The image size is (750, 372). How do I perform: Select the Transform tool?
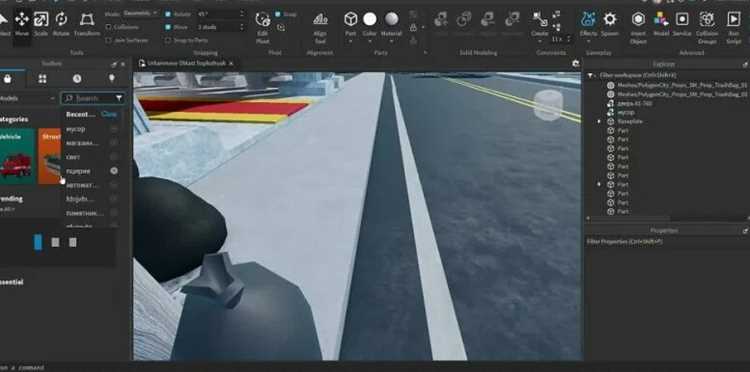point(87,24)
